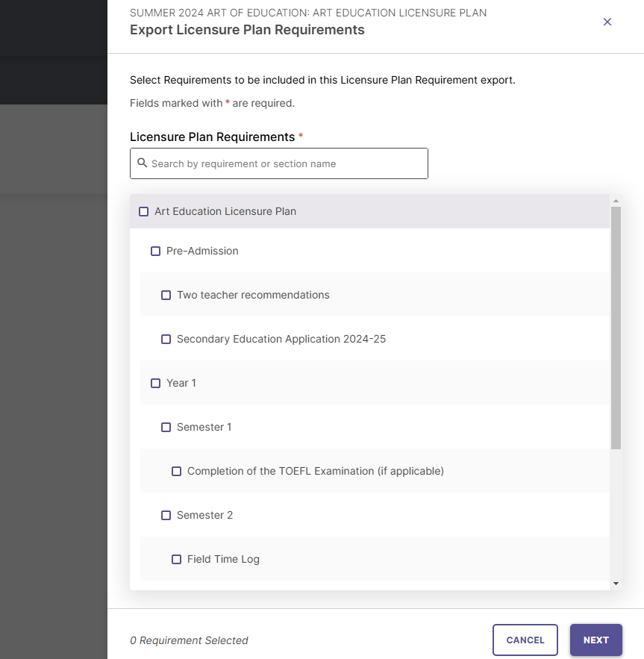
Task: Click the Semester 2 row label
Action: [204, 515]
